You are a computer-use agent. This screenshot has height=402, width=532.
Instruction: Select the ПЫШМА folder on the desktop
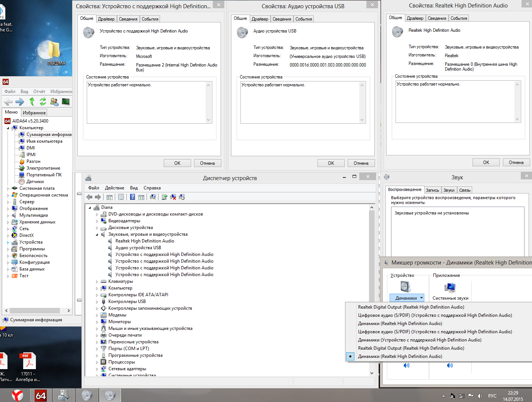tap(55, 53)
